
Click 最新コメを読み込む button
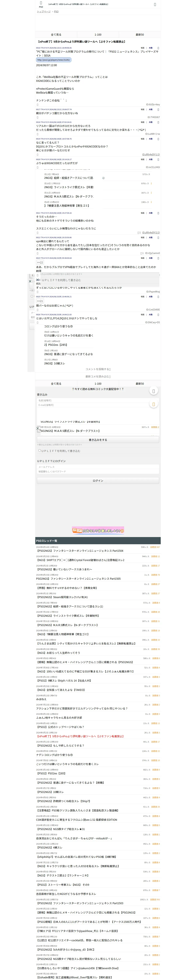98,377
